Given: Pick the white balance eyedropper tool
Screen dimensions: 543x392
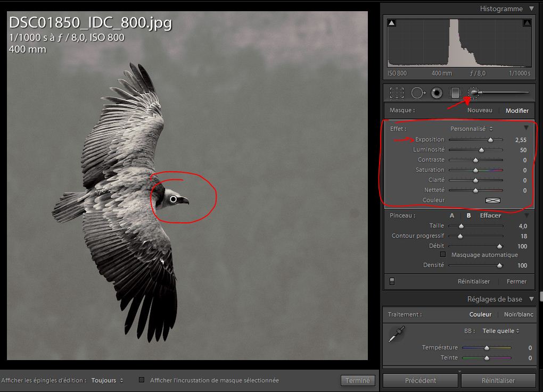Looking at the screenshot, I should click(397, 334).
